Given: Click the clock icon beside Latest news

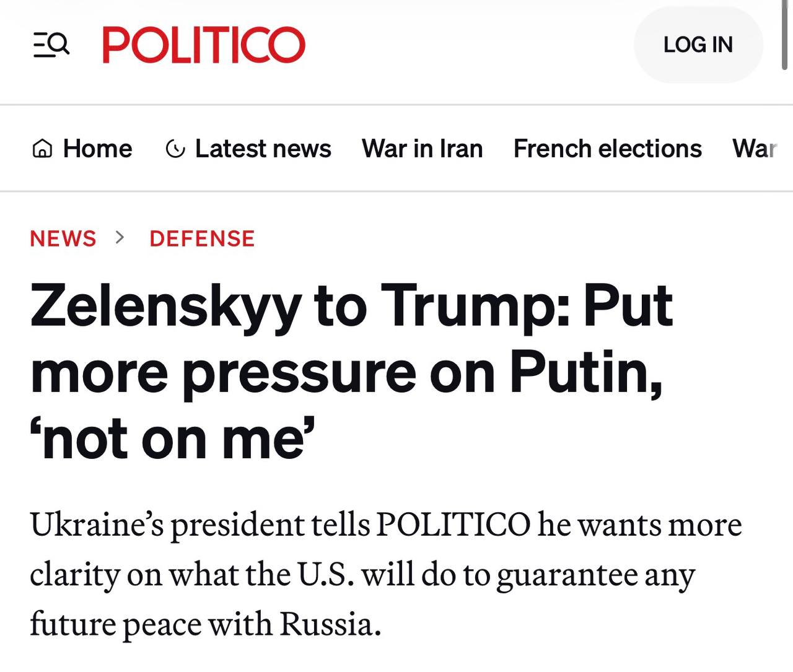Looking at the screenshot, I should [x=175, y=149].
